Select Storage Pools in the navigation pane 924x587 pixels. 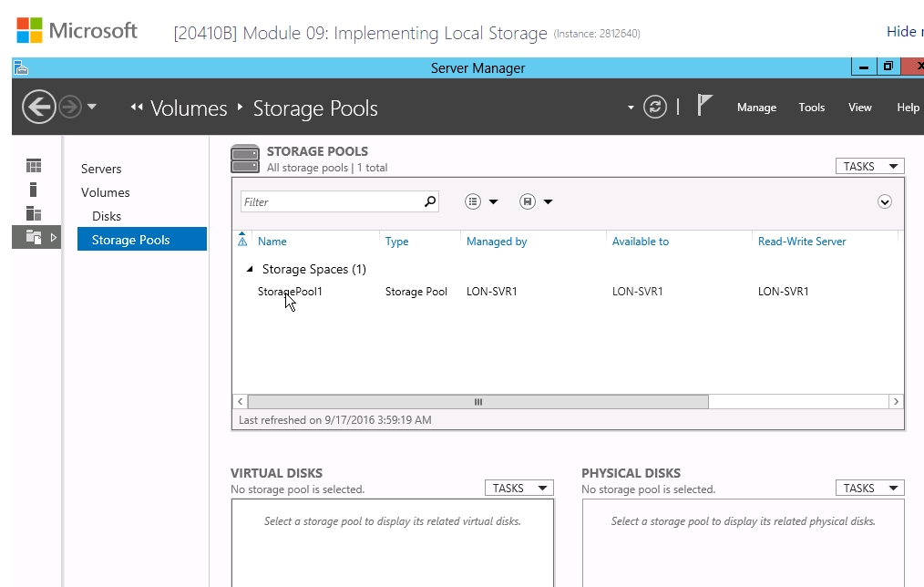tap(142, 239)
